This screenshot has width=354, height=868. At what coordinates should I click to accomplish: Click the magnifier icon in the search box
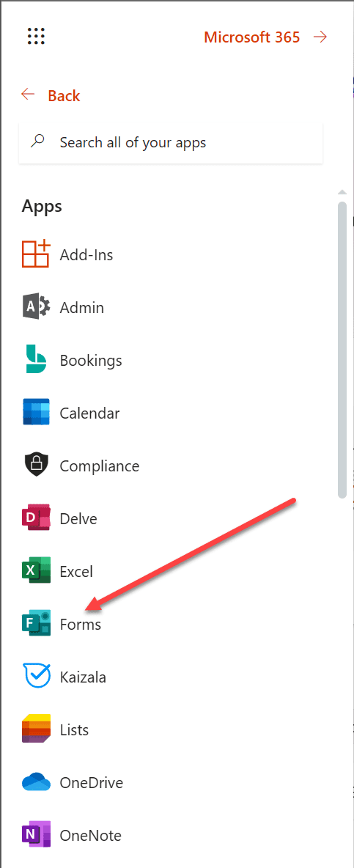(37, 141)
